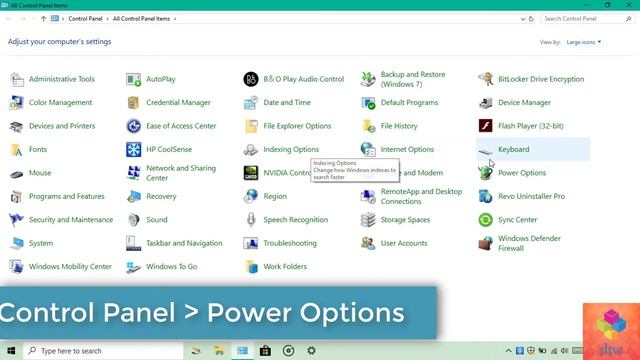
Task: Open Backup and Restore icon
Action: 368,79
